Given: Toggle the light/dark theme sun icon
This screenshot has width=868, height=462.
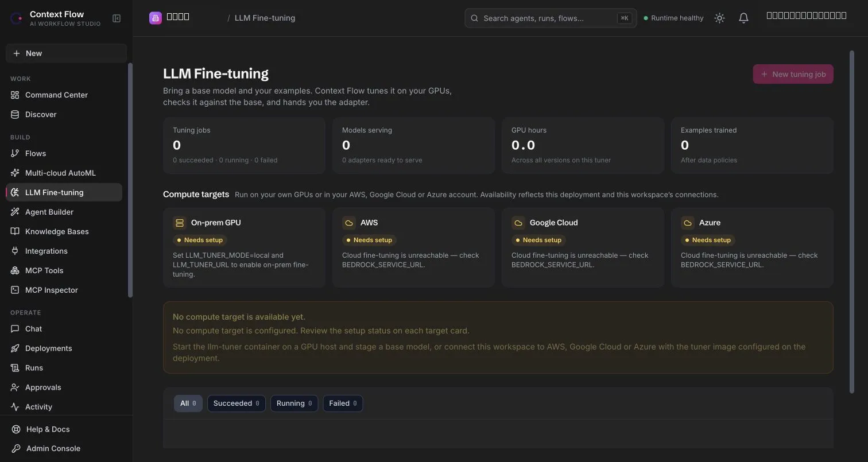Looking at the screenshot, I should 719,18.
